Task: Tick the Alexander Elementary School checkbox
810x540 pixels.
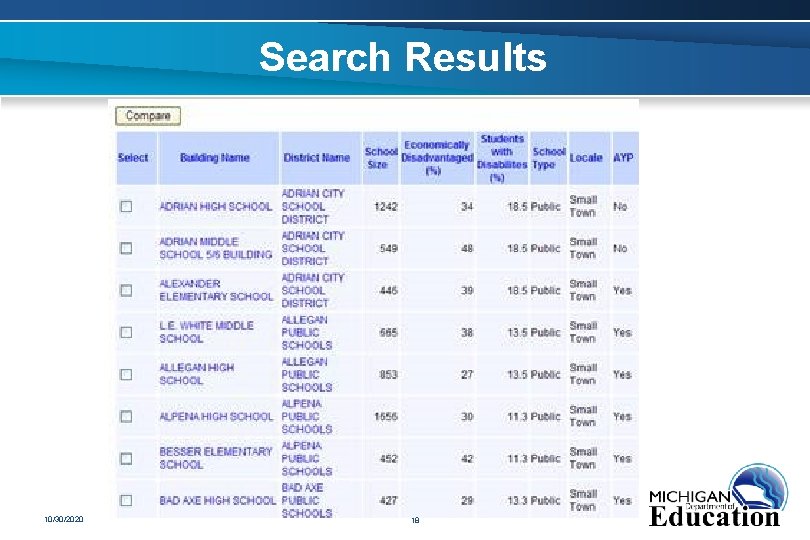Action: coord(126,290)
